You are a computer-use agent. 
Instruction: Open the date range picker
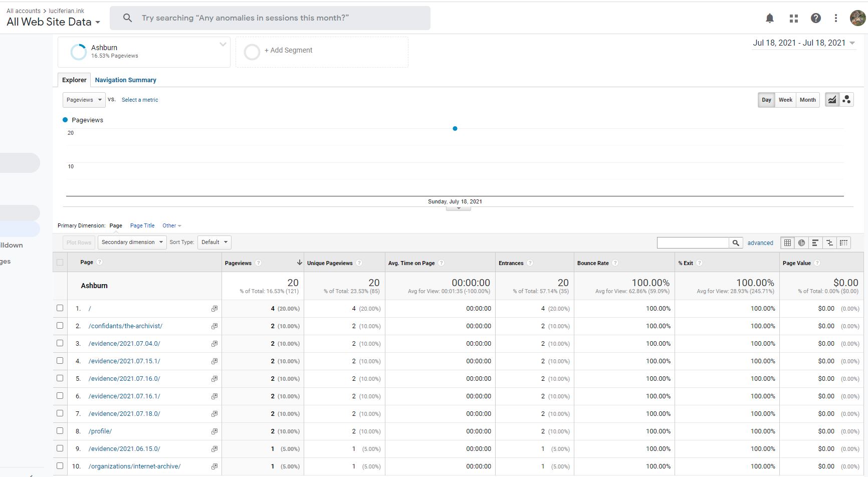coord(803,43)
